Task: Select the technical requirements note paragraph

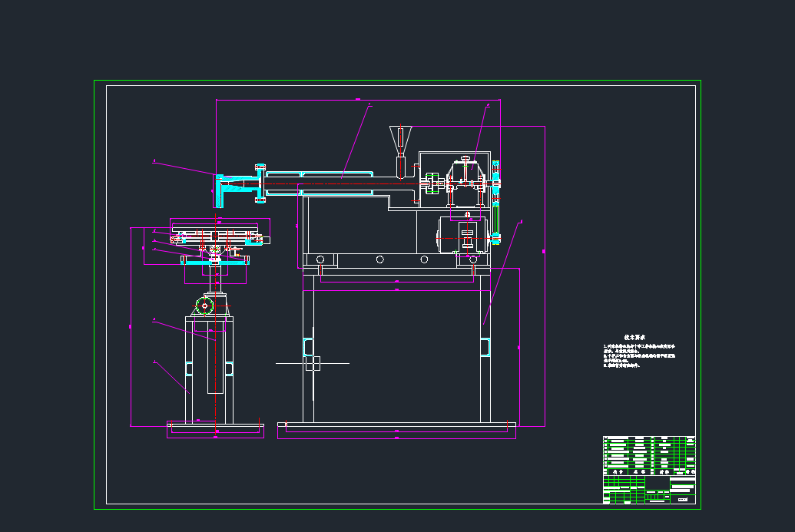Action: (639, 355)
